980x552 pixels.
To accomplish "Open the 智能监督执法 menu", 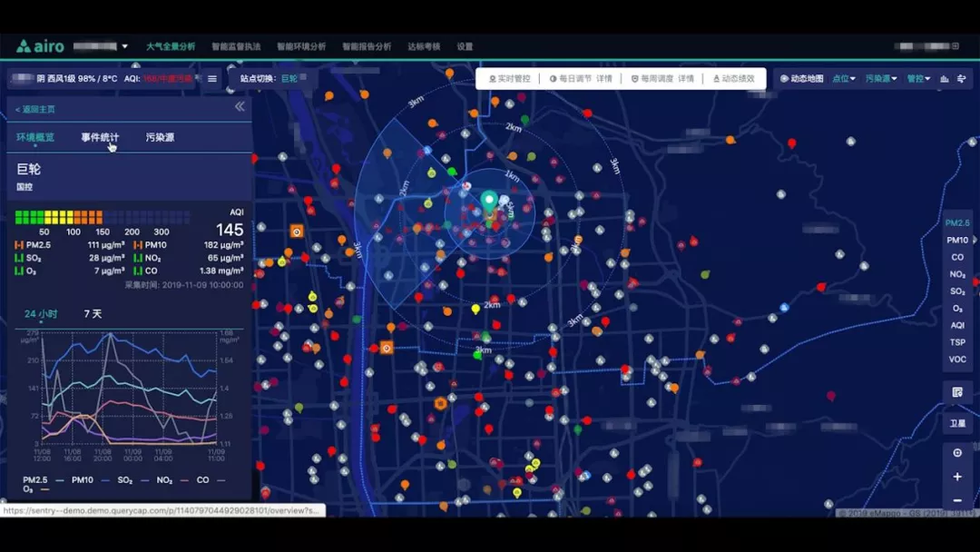I will tap(236, 46).
